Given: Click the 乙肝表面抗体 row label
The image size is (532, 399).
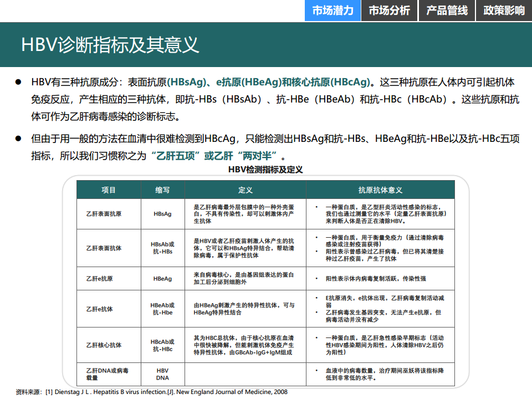Looking at the screenshot, I should click(x=104, y=248).
